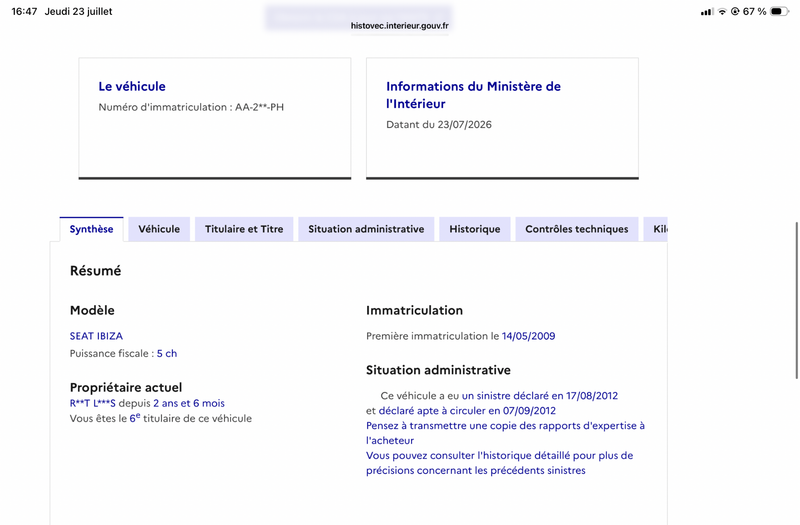
Task: Click the SEAT IBIZA model name
Action: [x=96, y=336]
